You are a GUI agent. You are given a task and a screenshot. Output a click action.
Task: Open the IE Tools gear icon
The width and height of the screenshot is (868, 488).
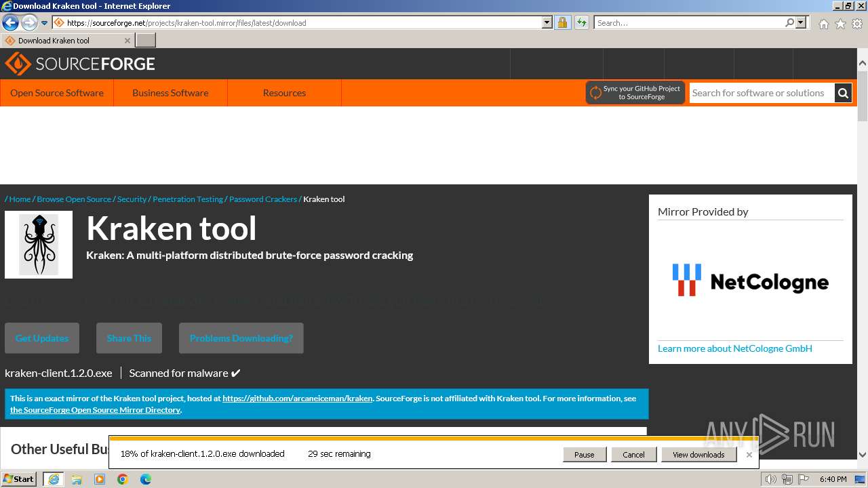coord(857,24)
